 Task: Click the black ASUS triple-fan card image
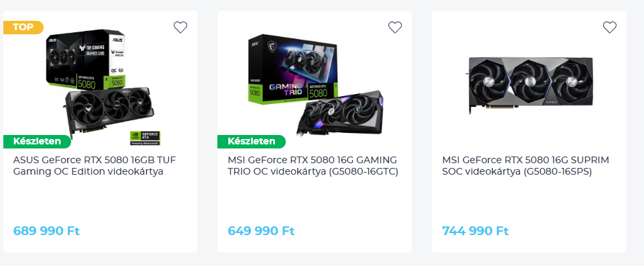coord(109,109)
